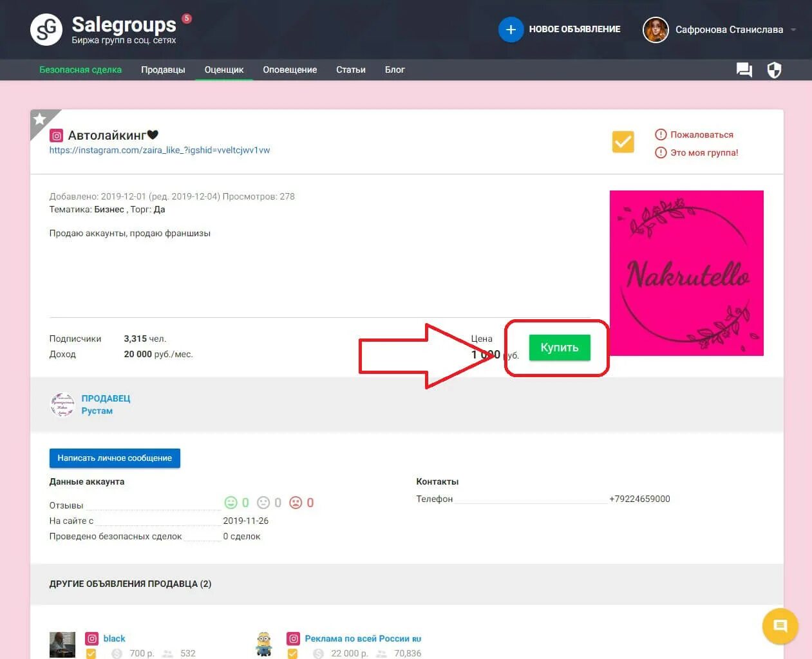Click the Instagram icon next to black
The width and height of the screenshot is (812, 659).
(92, 638)
